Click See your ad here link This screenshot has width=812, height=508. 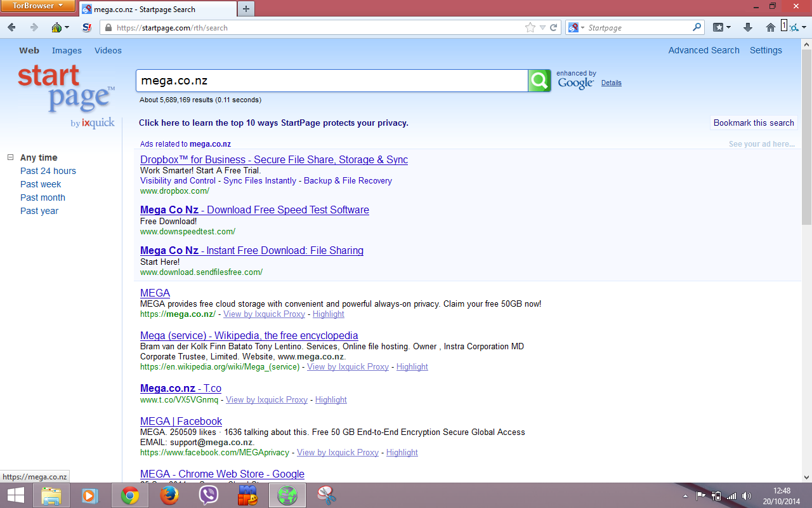tap(762, 144)
